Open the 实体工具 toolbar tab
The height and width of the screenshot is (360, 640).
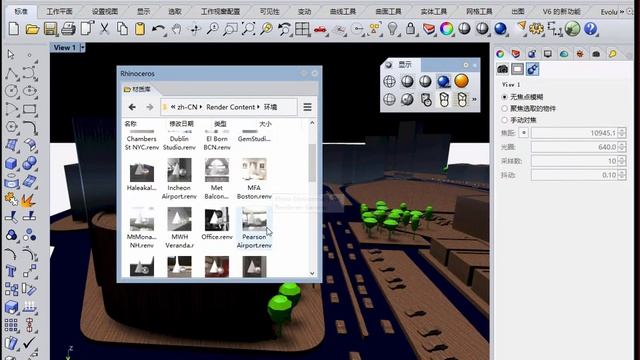tap(434, 11)
